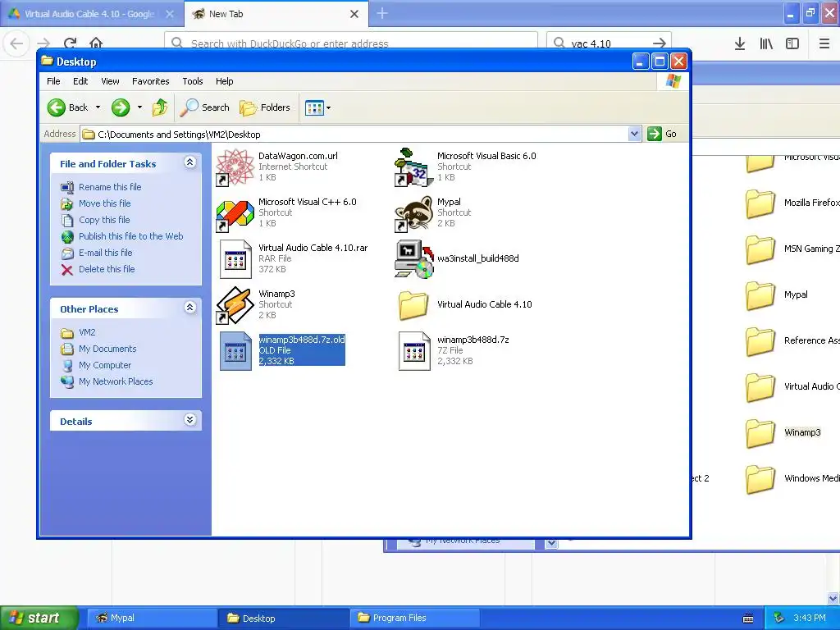The height and width of the screenshot is (630, 840).
Task: Select Microsoft Visual Basic 6.0 icon
Action: [x=413, y=167]
